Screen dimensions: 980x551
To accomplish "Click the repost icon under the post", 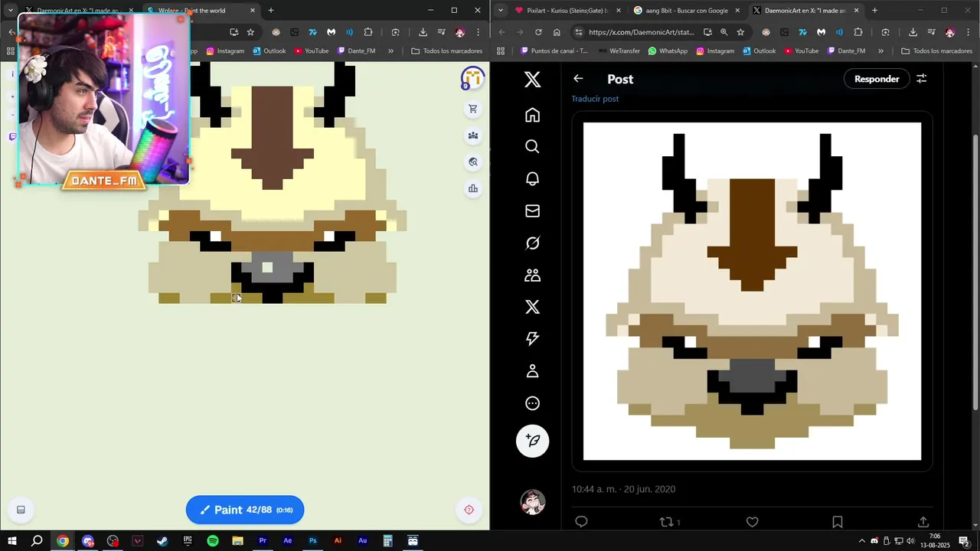I will (x=666, y=522).
